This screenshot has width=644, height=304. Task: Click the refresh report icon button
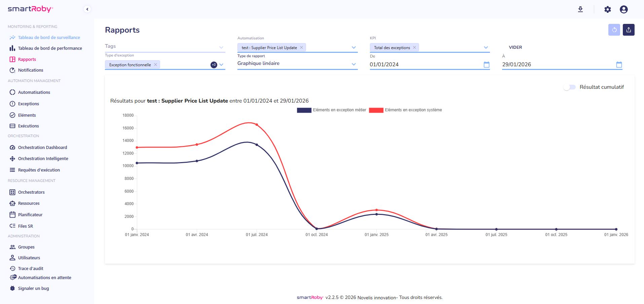(x=614, y=30)
